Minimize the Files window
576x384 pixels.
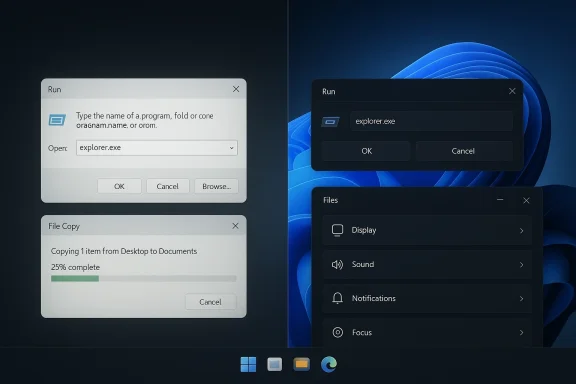click(x=500, y=200)
